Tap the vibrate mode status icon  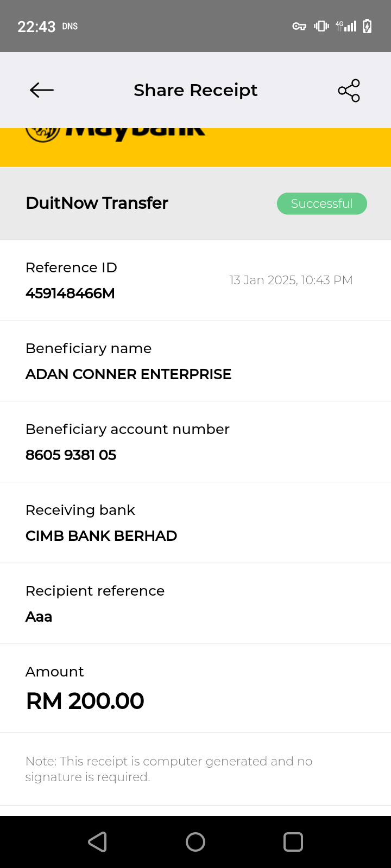pos(321,26)
